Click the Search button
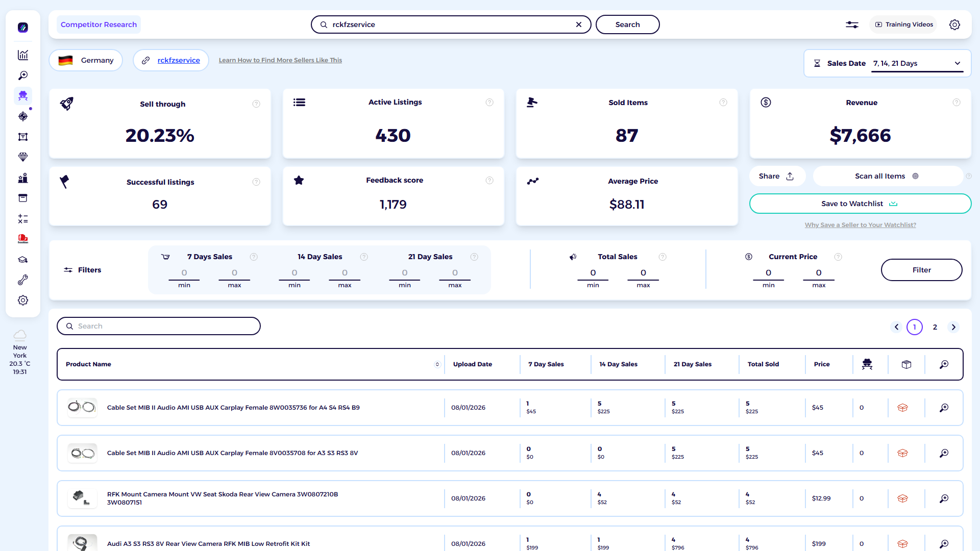The width and height of the screenshot is (980, 551). 627,24
